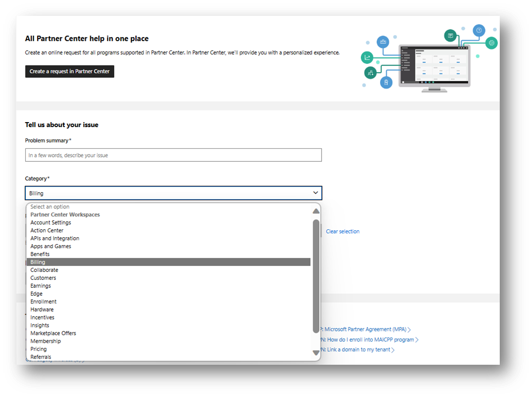The height and width of the screenshot is (397, 532).
Task: Click the Problem summary text field
Action: click(x=173, y=155)
